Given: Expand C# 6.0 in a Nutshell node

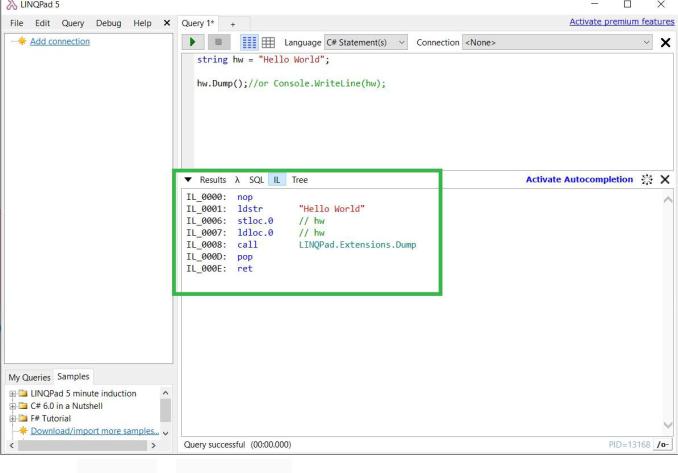Looking at the screenshot, I should tap(13, 406).
